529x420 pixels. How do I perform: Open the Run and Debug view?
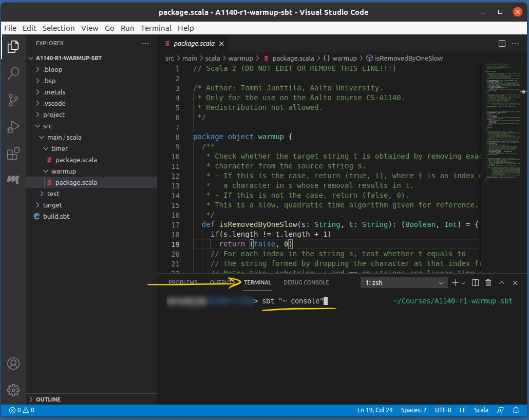[x=13, y=127]
